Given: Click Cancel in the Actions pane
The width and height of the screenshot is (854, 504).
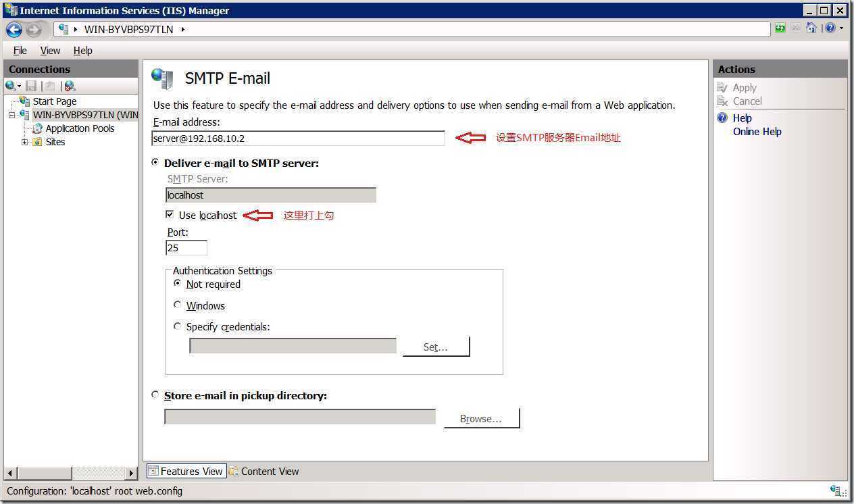Looking at the screenshot, I should pyautogui.click(x=747, y=101).
